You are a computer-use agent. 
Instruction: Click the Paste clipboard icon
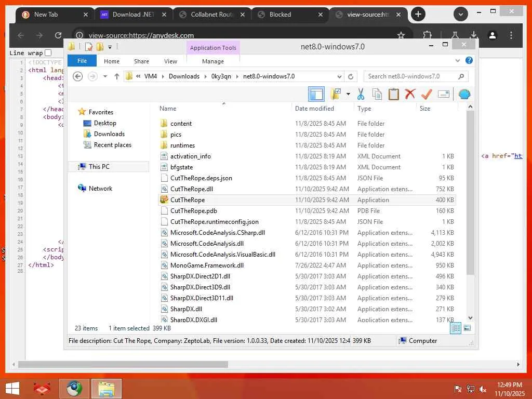pos(394,94)
